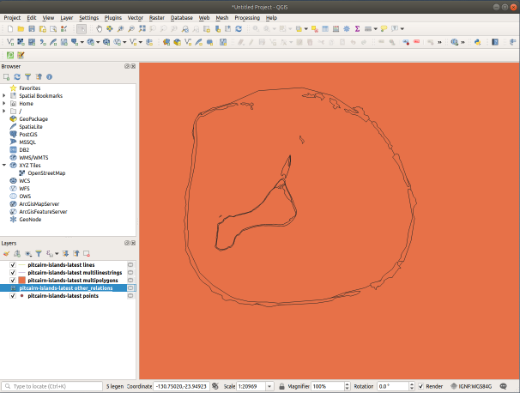520x393 pixels.
Task: Increase Magnifier value with stepper arrow
Action: tap(347, 384)
